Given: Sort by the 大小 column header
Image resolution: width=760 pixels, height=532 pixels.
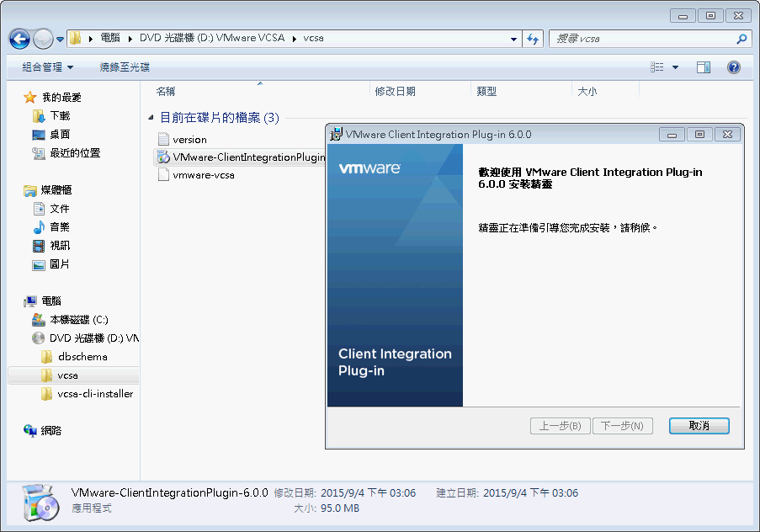Looking at the screenshot, I should [587, 91].
